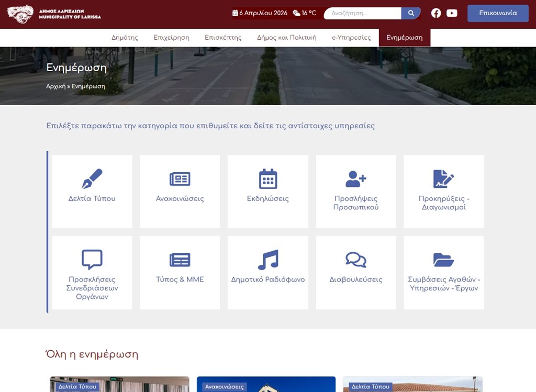Select the Εκδηλώσεις calendar icon
The width and height of the screenshot is (536, 392).
pos(268,179)
